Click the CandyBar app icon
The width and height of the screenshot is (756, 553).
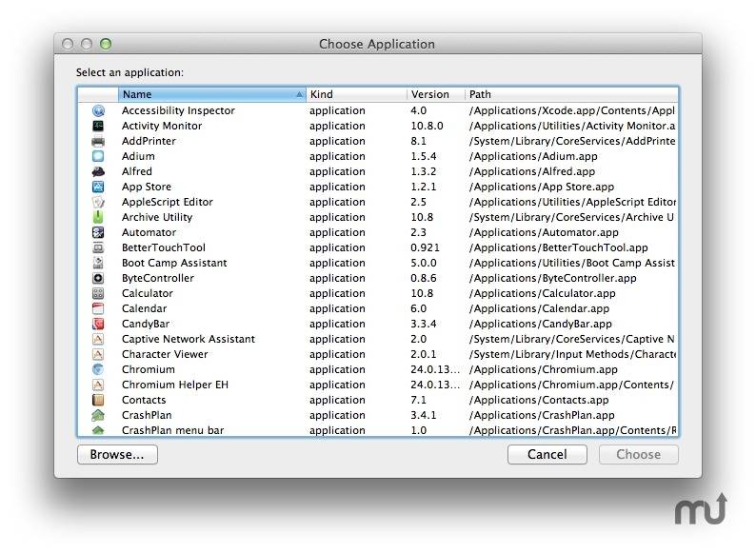click(x=98, y=324)
